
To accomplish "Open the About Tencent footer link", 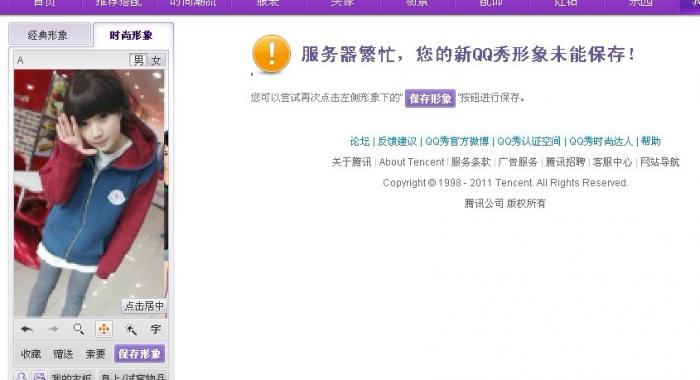I will click(411, 162).
